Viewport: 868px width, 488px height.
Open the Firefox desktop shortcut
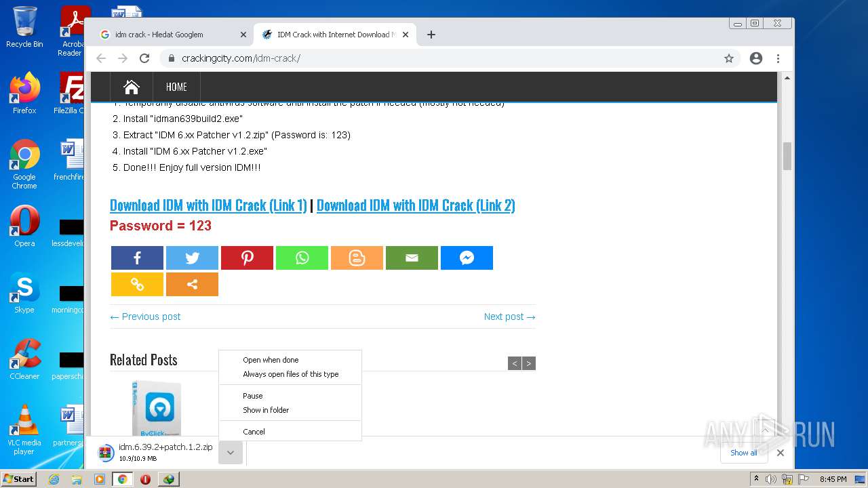coord(24,94)
